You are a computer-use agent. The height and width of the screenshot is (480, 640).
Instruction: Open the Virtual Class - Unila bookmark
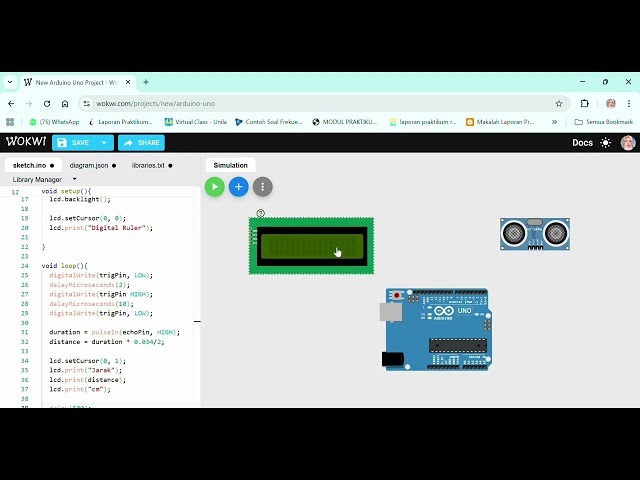pos(196,122)
